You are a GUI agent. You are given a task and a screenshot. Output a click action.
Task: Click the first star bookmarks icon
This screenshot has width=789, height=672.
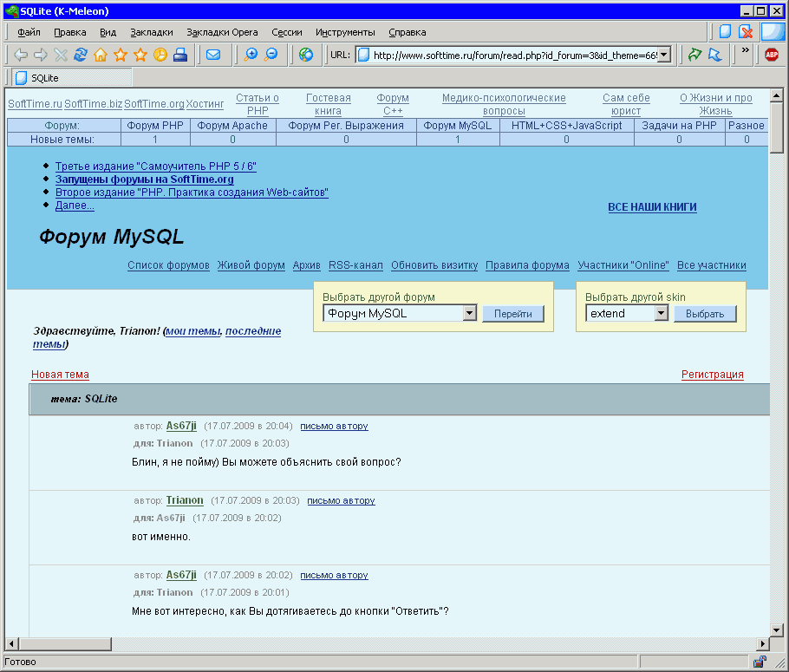click(x=121, y=55)
